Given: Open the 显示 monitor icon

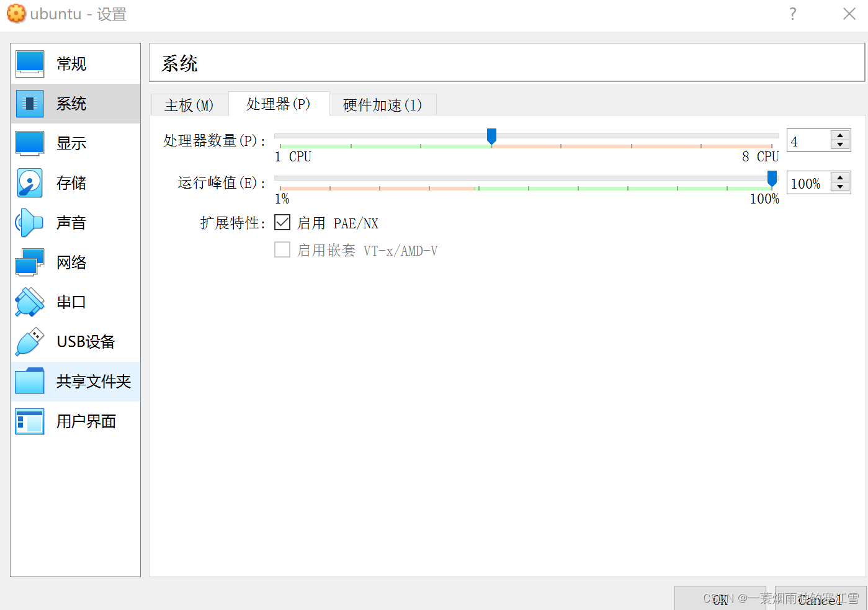Looking at the screenshot, I should click(30, 143).
